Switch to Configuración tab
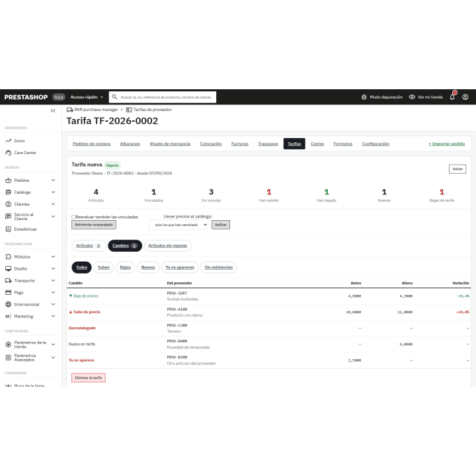 [x=376, y=144]
